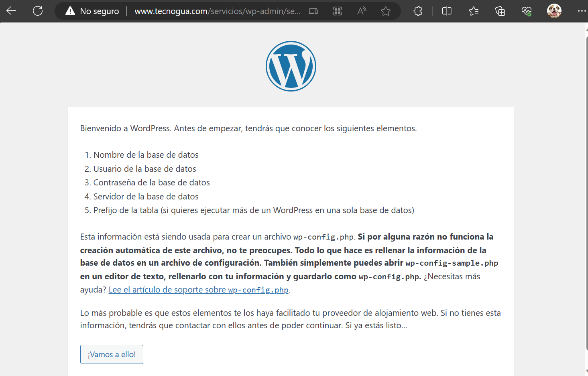Reload the page with the refresh icon
The image size is (588, 376).
(38, 11)
